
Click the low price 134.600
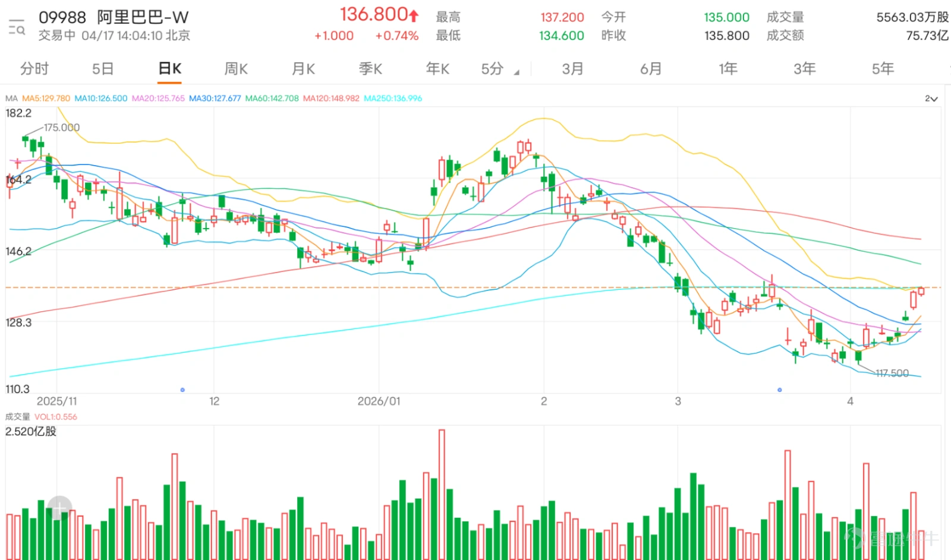pyautogui.click(x=562, y=36)
